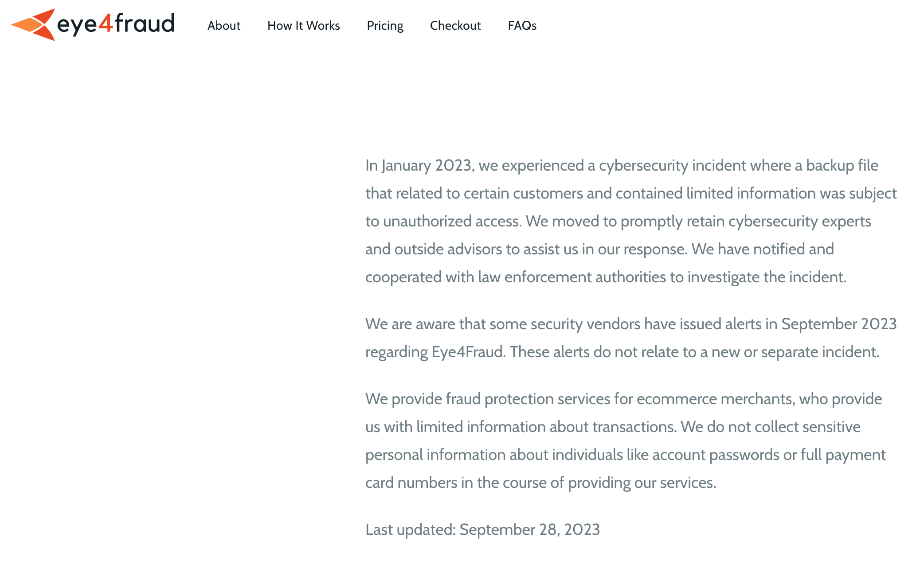Open the How It Works page
The image size is (924, 561).
[303, 26]
